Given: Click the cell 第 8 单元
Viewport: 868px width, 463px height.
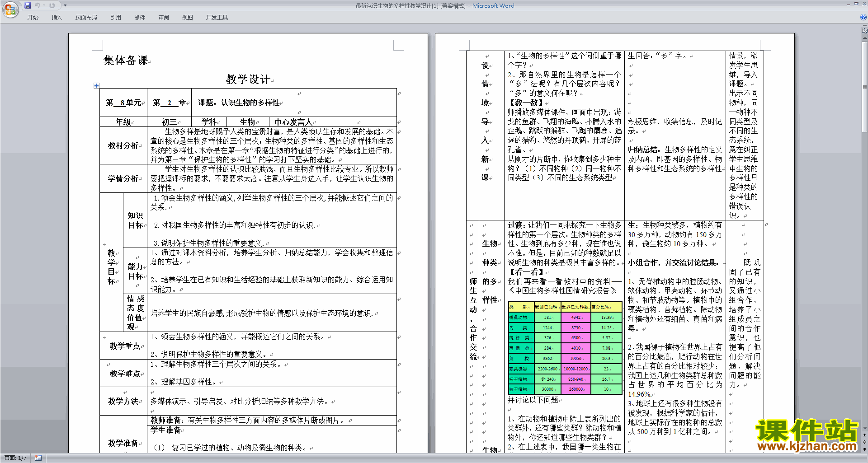Looking at the screenshot, I should pos(123,103).
